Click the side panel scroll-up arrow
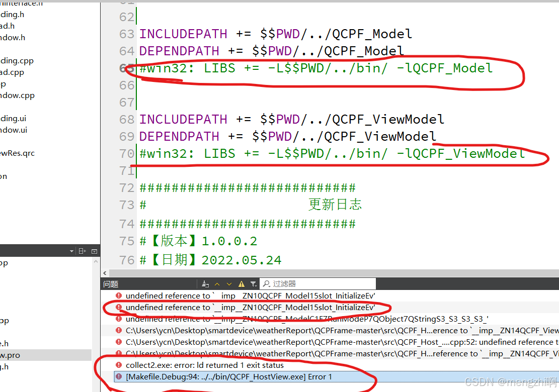Screen dimensions: 559x392 coord(96,262)
